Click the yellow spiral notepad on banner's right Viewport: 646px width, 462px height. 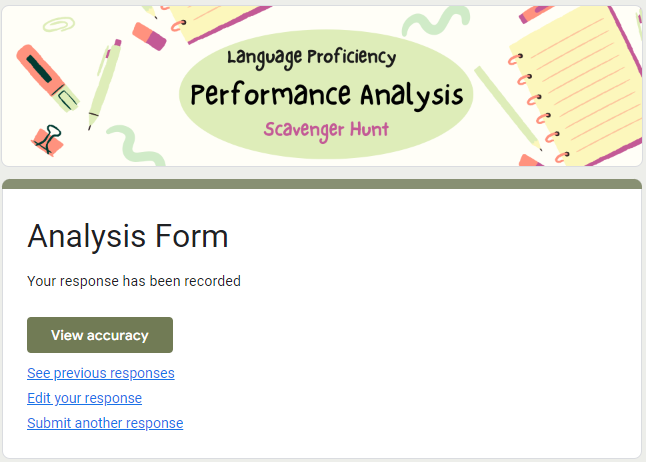pyautogui.click(x=575, y=92)
